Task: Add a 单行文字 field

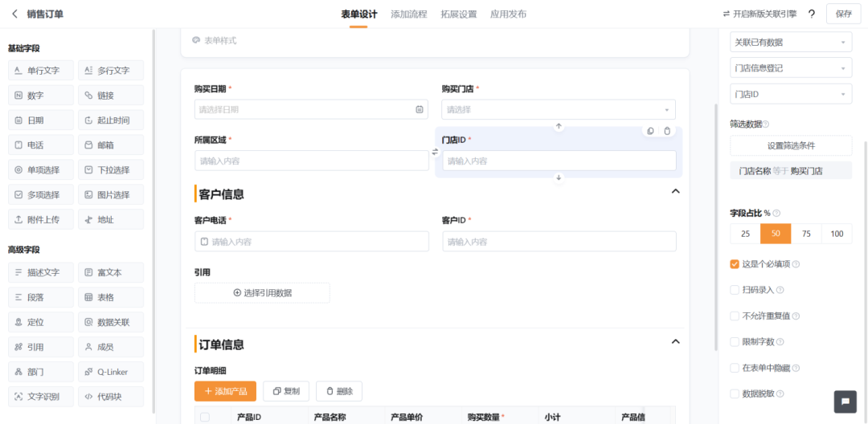Action: [41, 71]
